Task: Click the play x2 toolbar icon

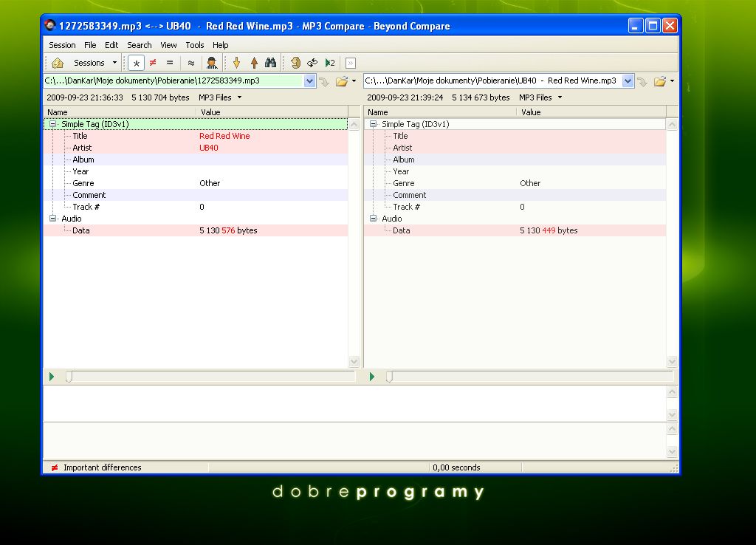Action: pos(330,63)
